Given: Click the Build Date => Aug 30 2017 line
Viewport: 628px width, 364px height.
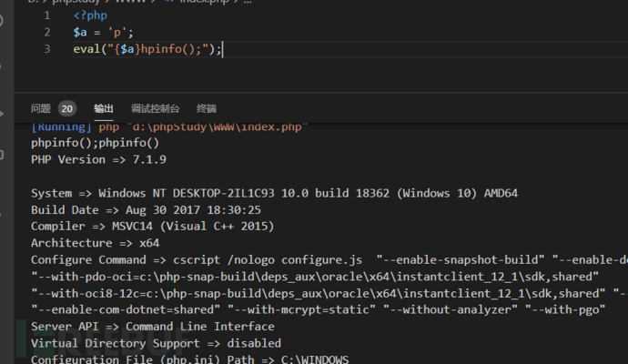Looking at the screenshot, I should [x=146, y=210].
